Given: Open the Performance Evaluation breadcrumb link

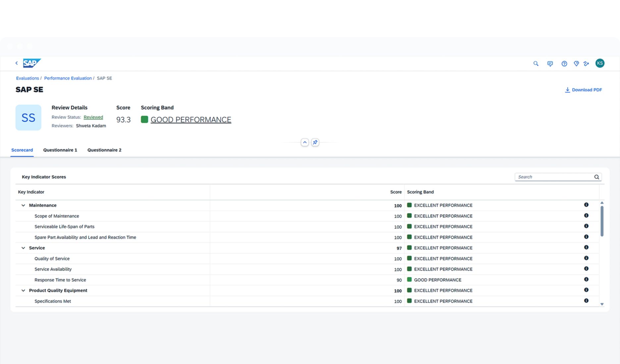Looking at the screenshot, I should [68, 78].
